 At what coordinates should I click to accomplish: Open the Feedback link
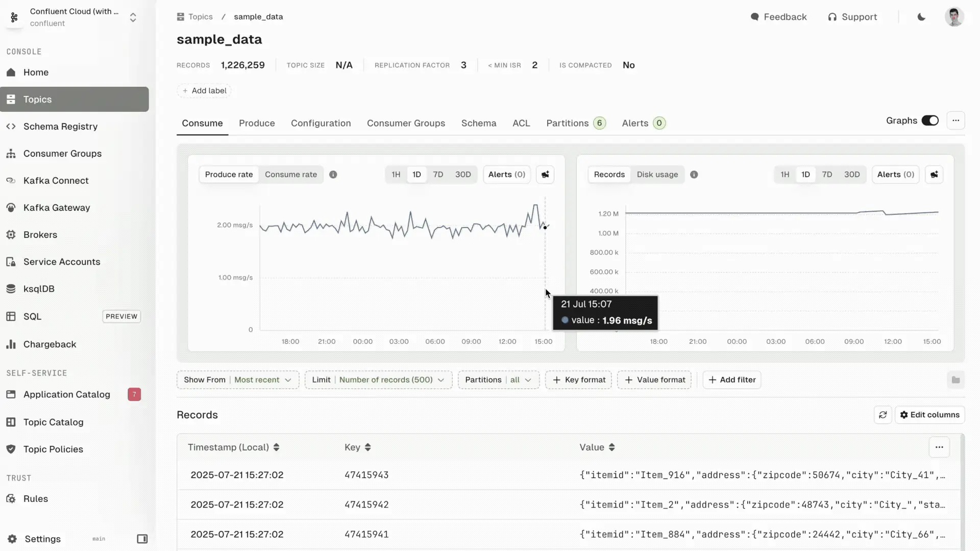[778, 16]
